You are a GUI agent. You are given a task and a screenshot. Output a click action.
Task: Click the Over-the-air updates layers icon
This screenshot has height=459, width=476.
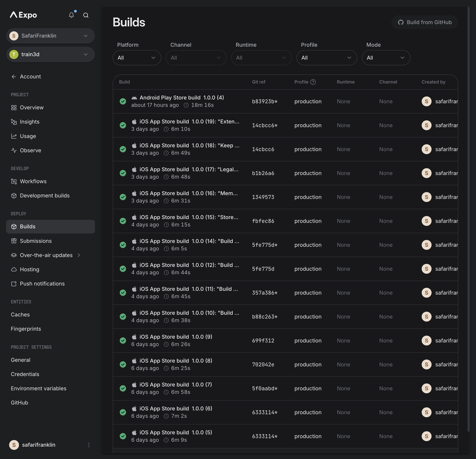click(x=14, y=255)
